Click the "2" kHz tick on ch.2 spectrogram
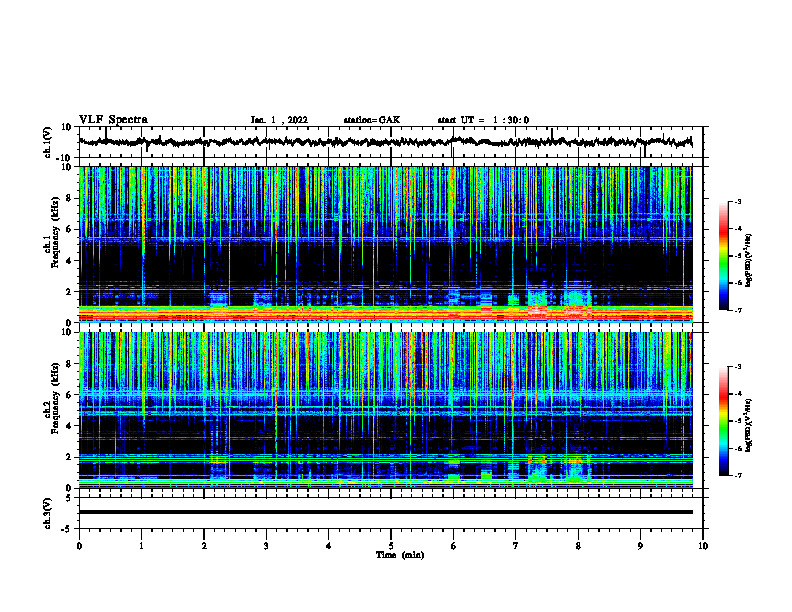 pos(69,457)
